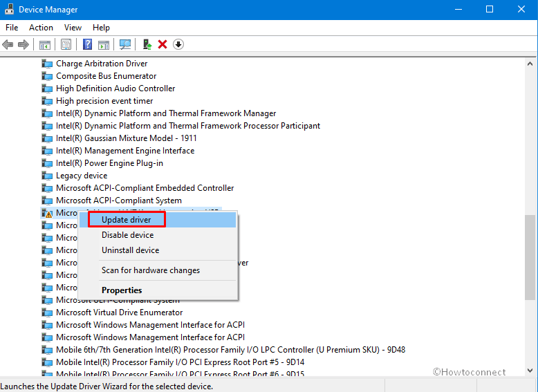
Task: Click the icon beside Intel(R) Power Engine Plug-in
Action: [x=47, y=163]
